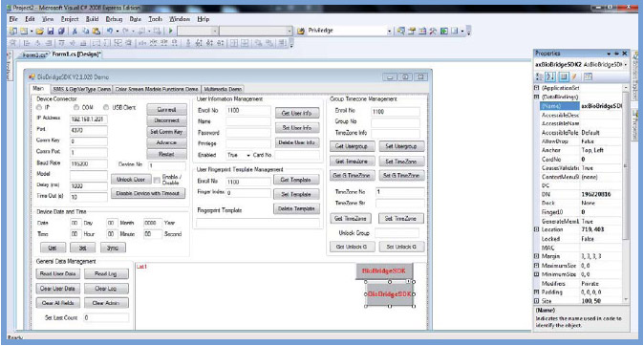Click Find in Files icon beside Priviledge box

click(x=301, y=31)
